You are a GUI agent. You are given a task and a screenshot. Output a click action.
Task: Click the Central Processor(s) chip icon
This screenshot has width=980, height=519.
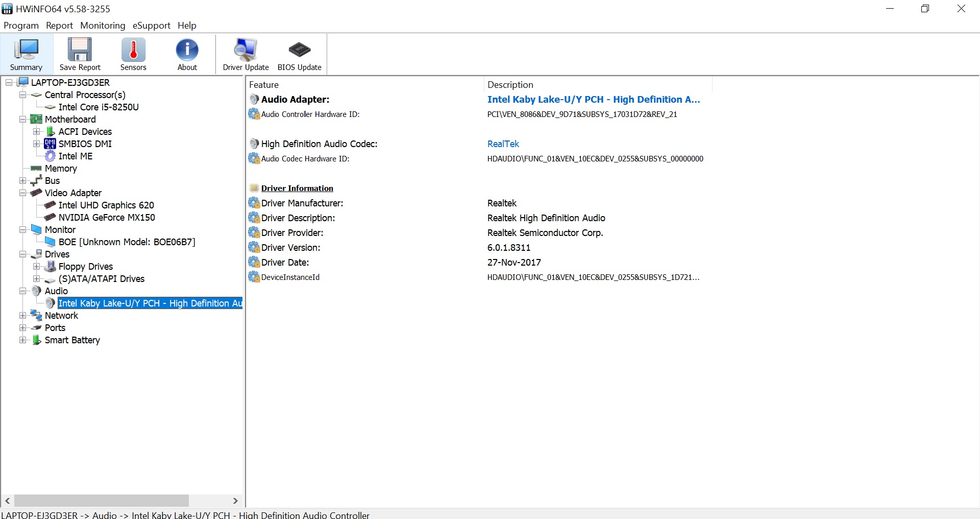(36, 95)
